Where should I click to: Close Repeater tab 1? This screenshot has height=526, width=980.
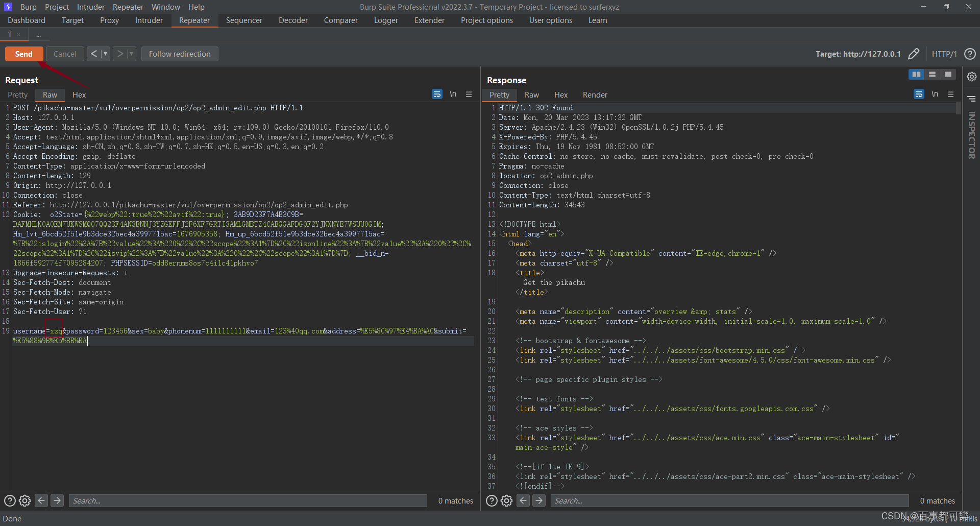[18, 34]
